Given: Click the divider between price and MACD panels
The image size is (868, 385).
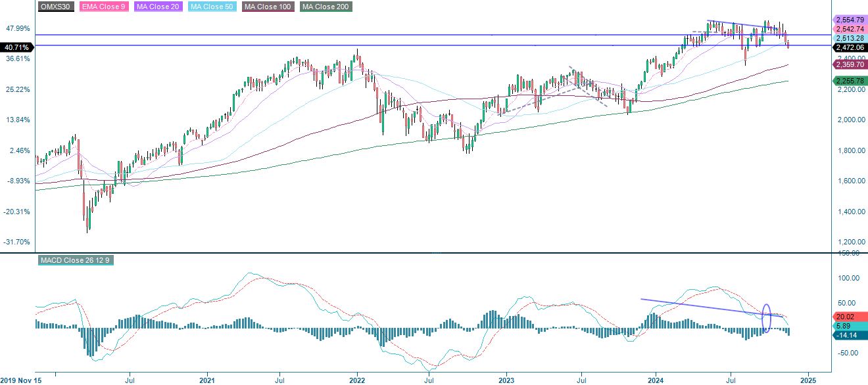Looking at the screenshot, I should (434, 253).
